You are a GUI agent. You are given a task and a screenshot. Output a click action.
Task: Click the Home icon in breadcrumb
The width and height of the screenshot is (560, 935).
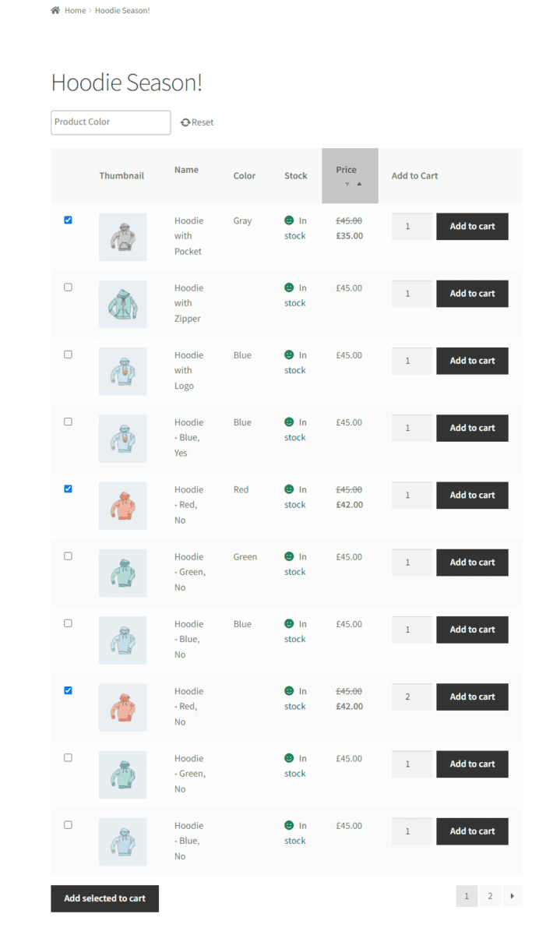coord(55,10)
